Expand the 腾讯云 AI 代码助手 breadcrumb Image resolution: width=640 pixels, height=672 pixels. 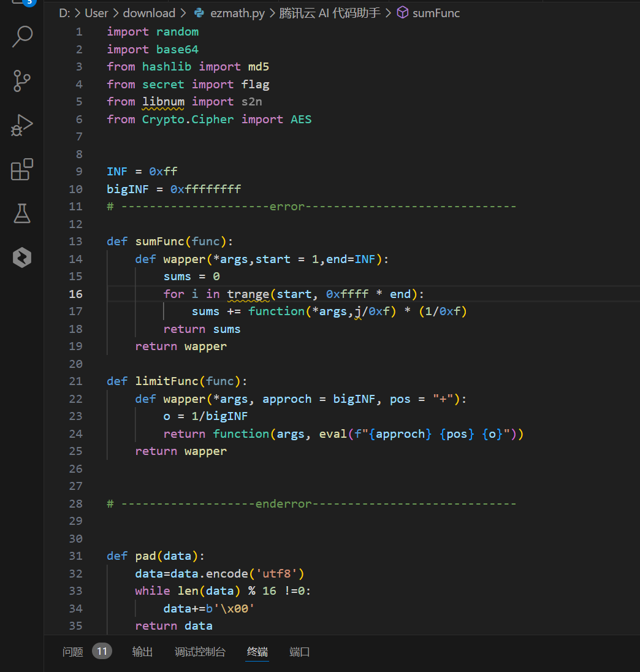[331, 13]
